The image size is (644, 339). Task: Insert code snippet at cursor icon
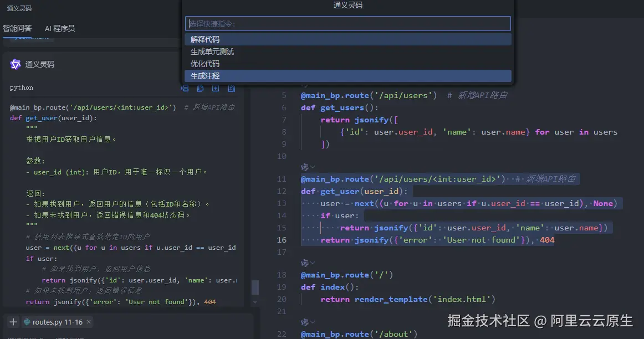pos(185,88)
